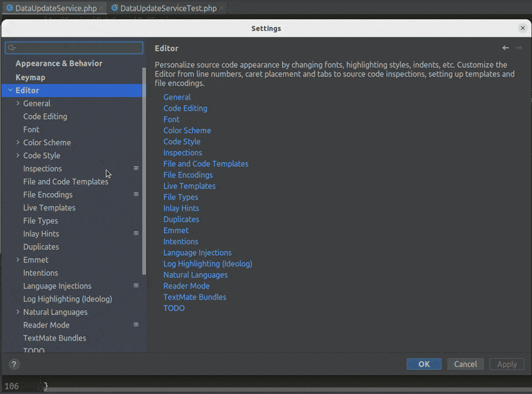Select Inlay Hints in the settings tree
Viewport: 532px width, 394px height.
click(41, 234)
